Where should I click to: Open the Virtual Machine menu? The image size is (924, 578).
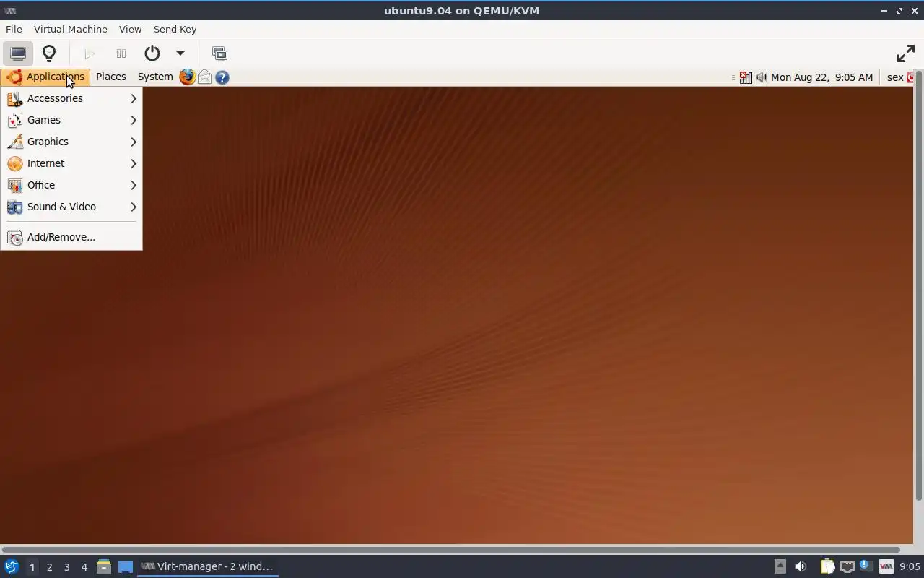pos(71,29)
